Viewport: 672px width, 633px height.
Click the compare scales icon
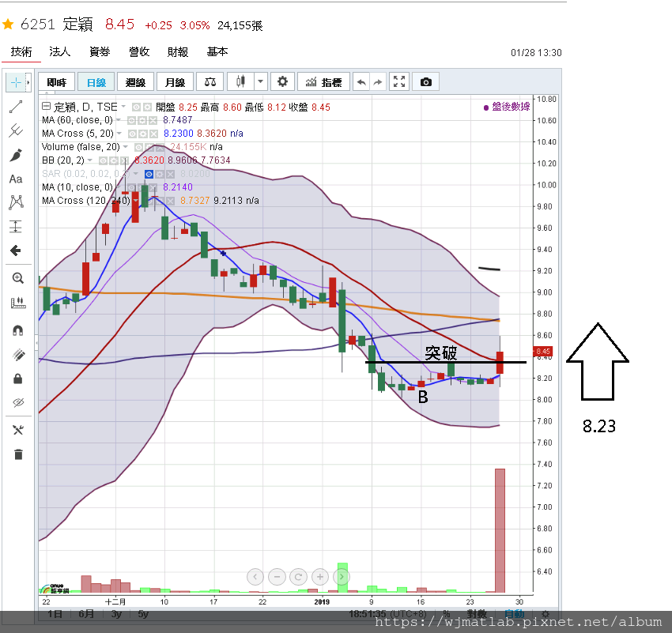click(x=210, y=82)
